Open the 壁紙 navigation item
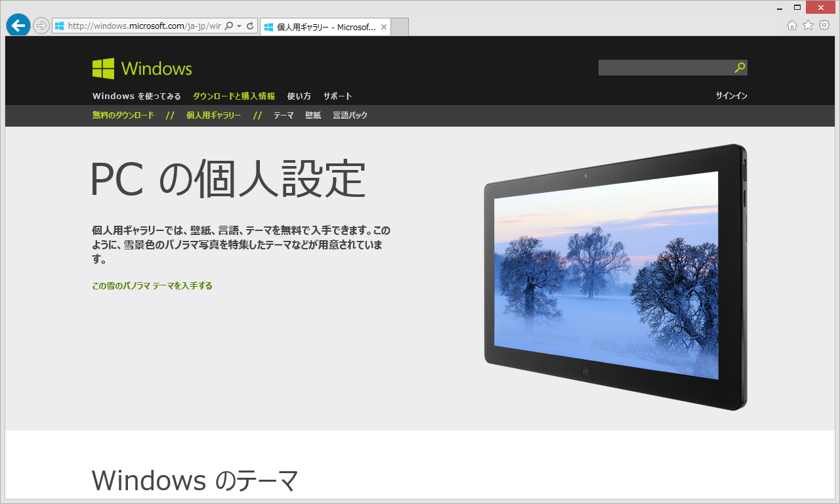Screen dimensions: 840x504 [313, 115]
